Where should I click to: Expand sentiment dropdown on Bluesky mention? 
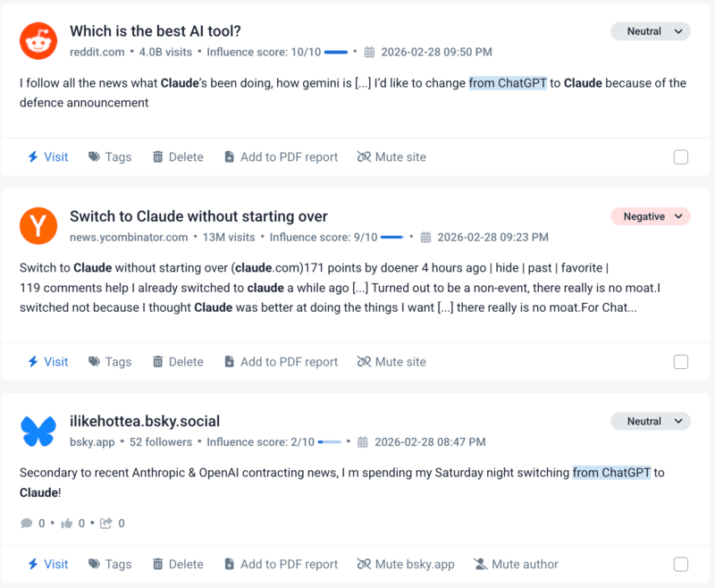click(x=651, y=421)
